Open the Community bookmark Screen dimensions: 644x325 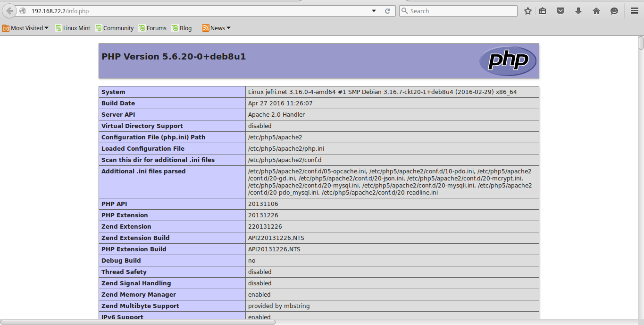[115, 28]
